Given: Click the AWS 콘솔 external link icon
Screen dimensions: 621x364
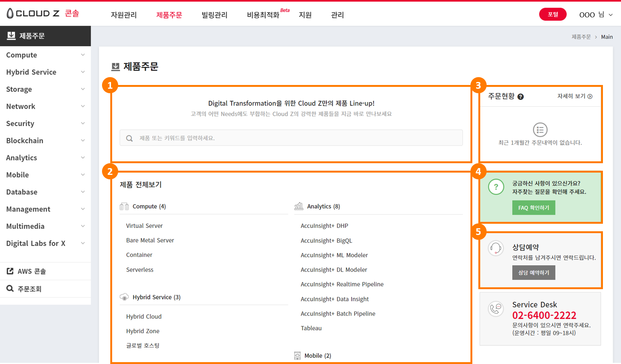Looking at the screenshot, I should (x=10, y=271).
